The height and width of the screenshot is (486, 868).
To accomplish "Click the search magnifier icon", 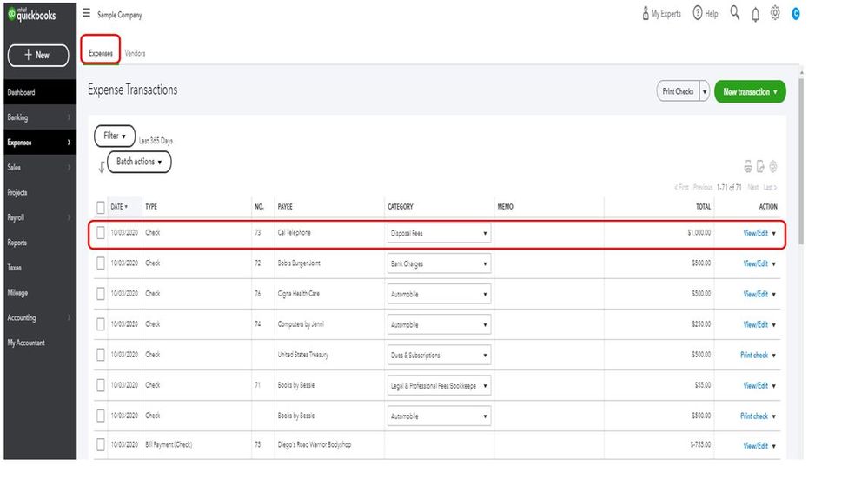I will tap(735, 13).
